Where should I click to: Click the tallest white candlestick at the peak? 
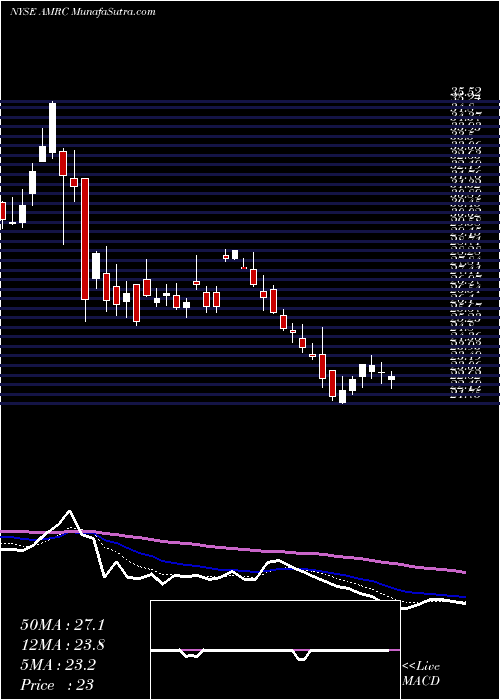[53, 128]
